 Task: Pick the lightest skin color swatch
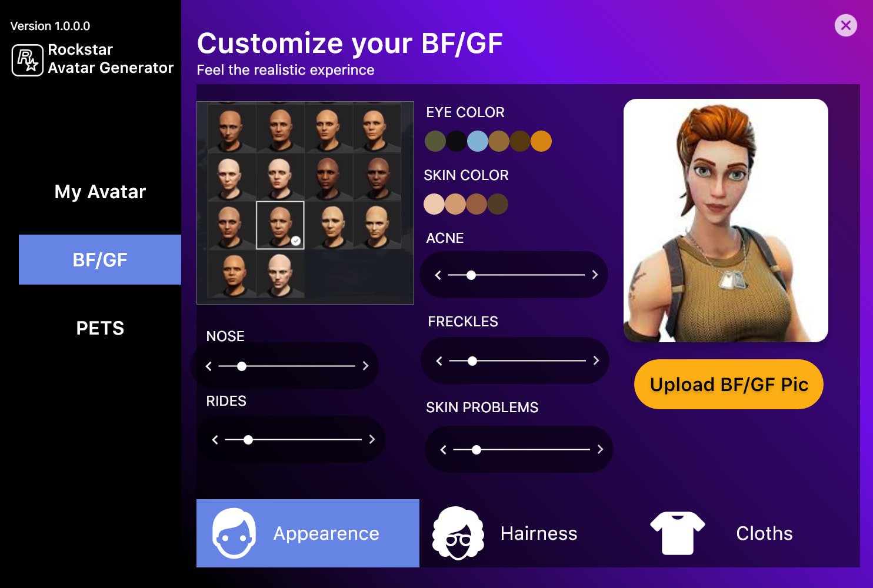click(434, 204)
